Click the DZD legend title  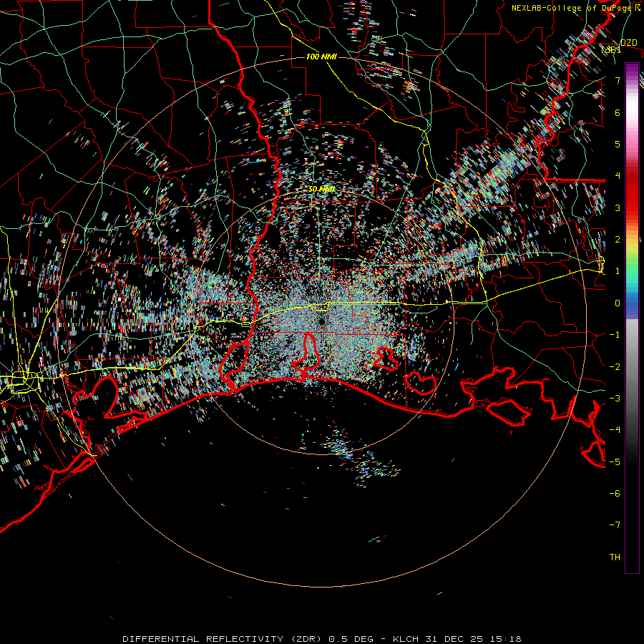point(628,43)
